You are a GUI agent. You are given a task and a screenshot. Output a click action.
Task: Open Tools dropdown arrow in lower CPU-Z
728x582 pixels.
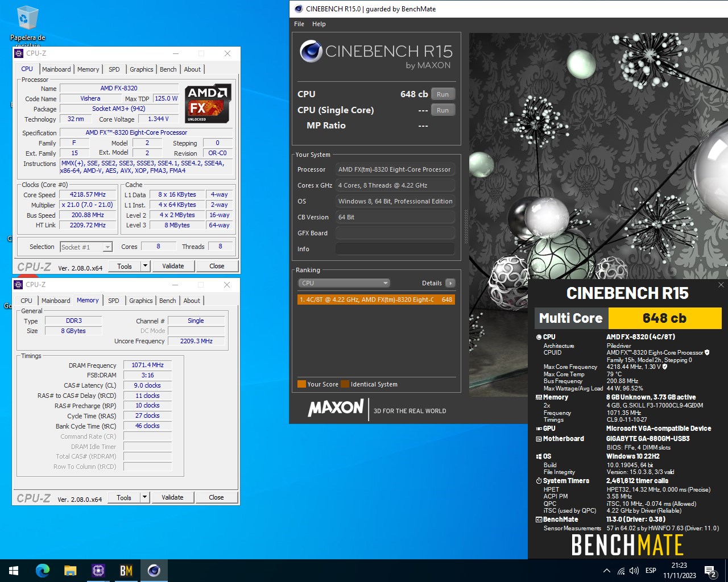click(x=144, y=497)
